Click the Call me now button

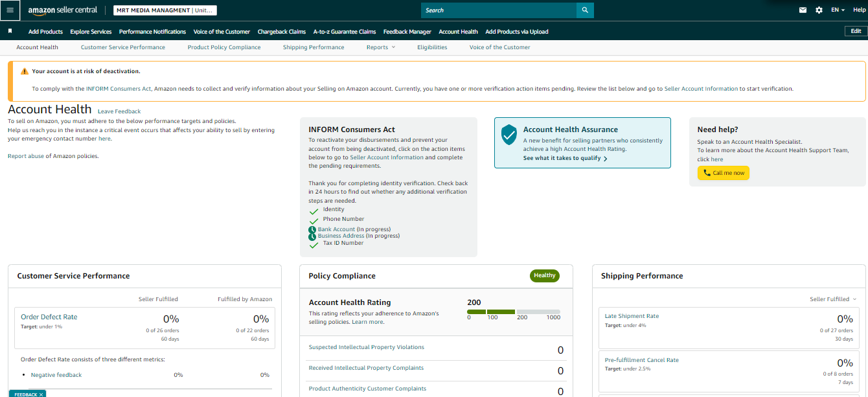(724, 173)
